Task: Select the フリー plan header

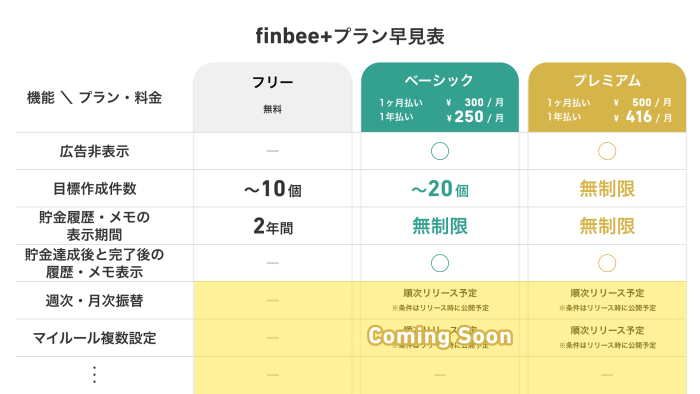Action: pyautogui.click(x=272, y=97)
